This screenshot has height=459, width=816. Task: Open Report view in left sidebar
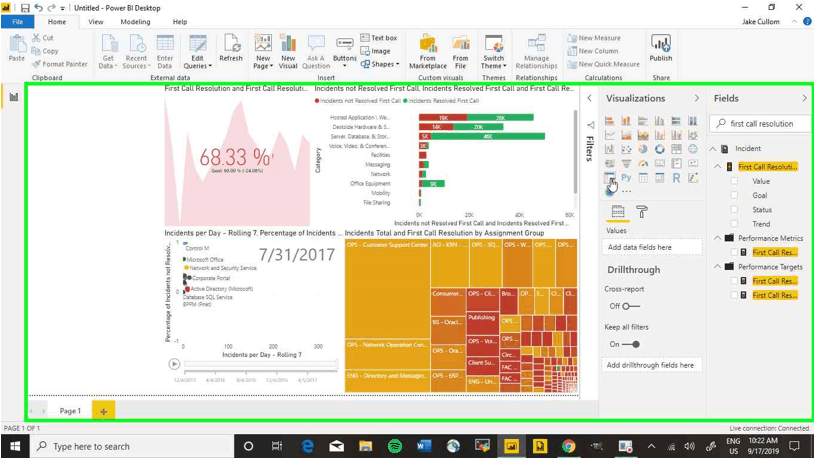pyautogui.click(x=14, y=97)
